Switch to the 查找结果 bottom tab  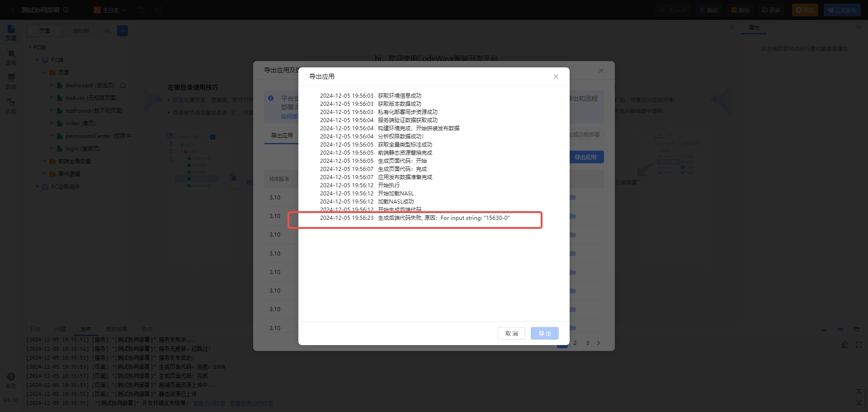117,329
